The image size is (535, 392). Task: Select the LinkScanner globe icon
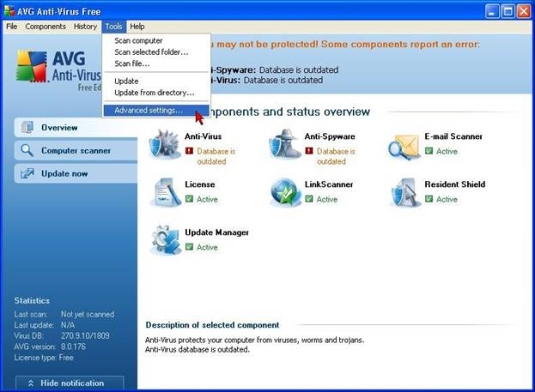pyautogui.click(x=285, y=192)
